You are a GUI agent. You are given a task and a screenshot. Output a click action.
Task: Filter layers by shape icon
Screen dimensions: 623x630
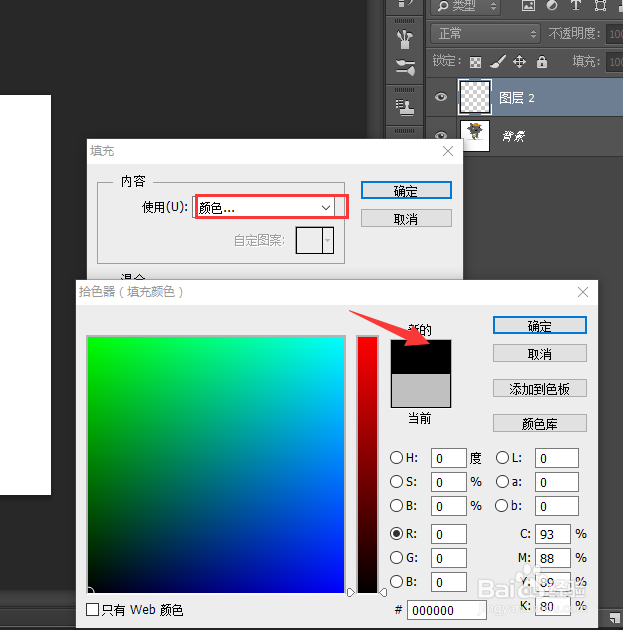pos(600,6)
